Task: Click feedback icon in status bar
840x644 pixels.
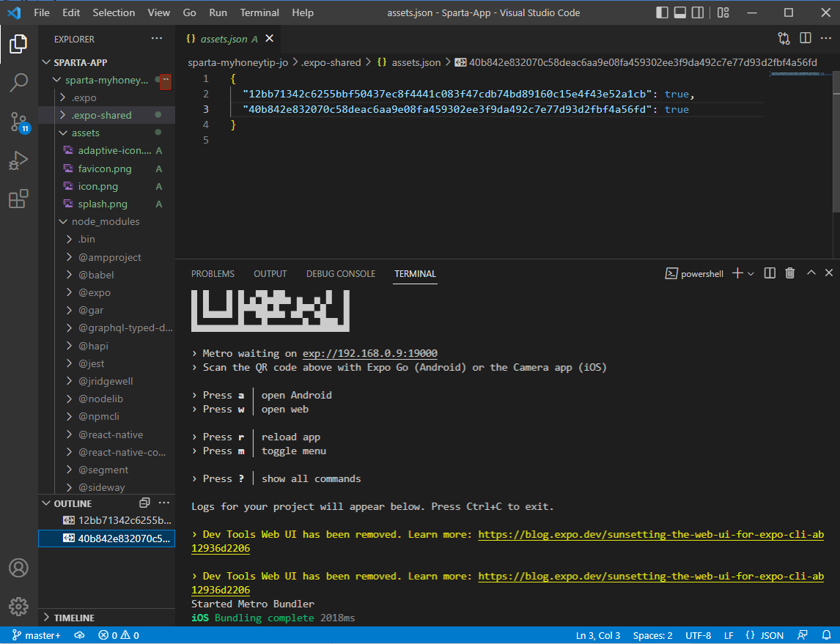Action: 802,635
